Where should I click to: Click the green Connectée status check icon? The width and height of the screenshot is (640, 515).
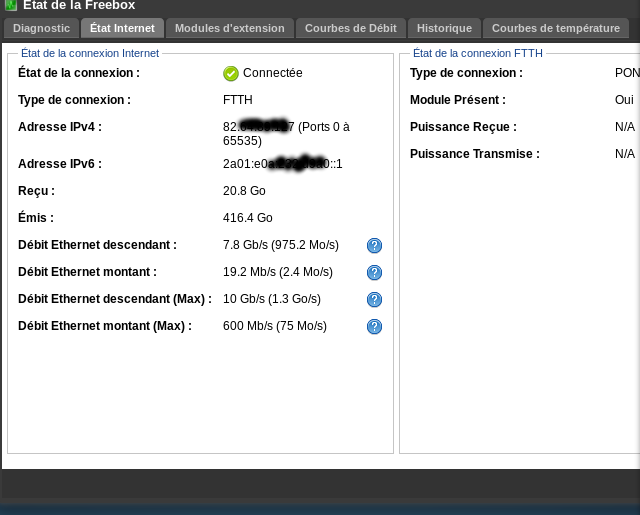(x=231, y=73)
